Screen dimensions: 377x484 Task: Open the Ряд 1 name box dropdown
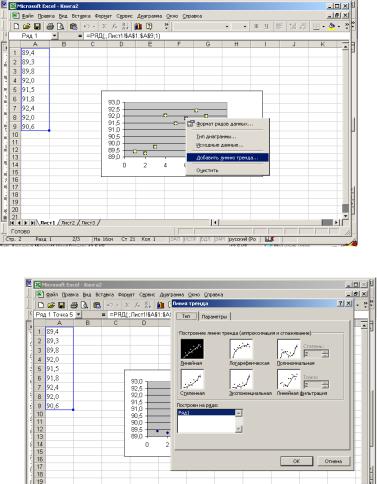(x=55, y=36)
